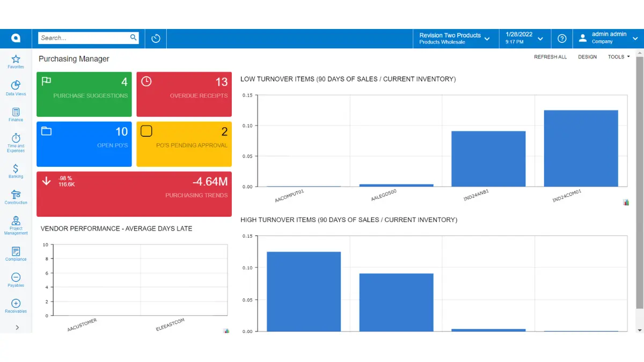Image resolution: width=644 pixels, height=362 pixels.
Task: Open the admin admin user menu
Action: (x=609, y=39)
